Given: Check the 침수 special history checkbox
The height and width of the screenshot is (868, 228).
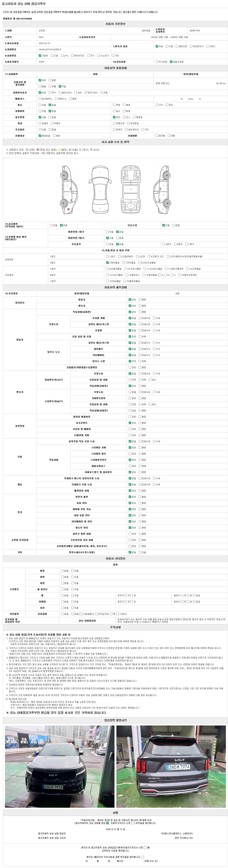Looking at the screenshot, I should (x=114, y=111).
